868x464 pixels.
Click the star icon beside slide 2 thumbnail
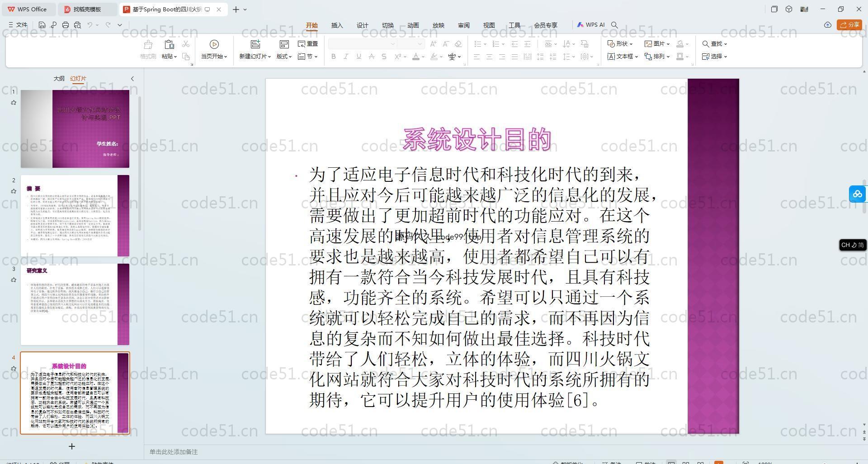(x=14, y=191)
